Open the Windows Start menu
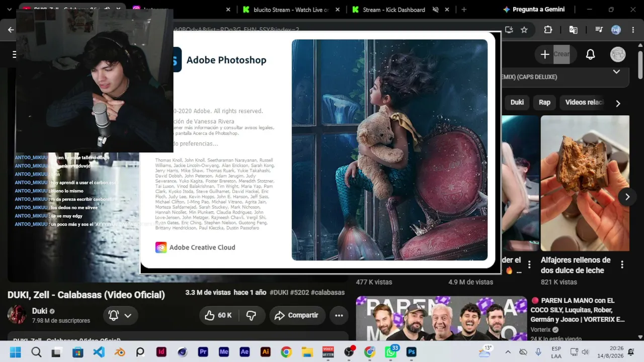Image resolution: width=644 pixels, height=362 pixels. tap(15, 352)
